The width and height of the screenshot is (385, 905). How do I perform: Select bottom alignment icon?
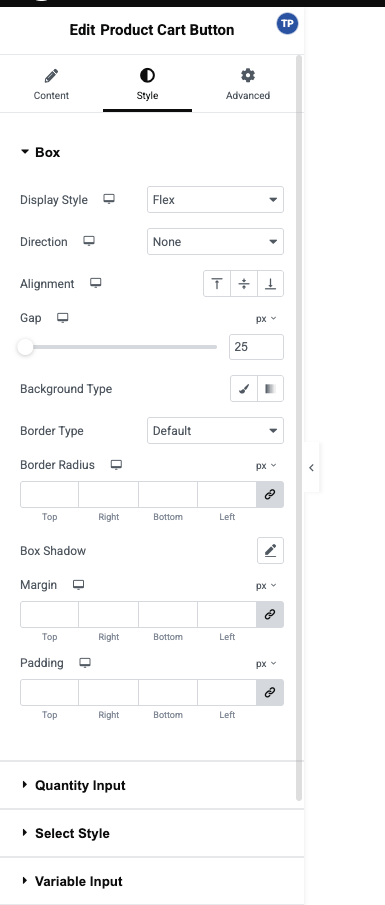pos(270,283)
